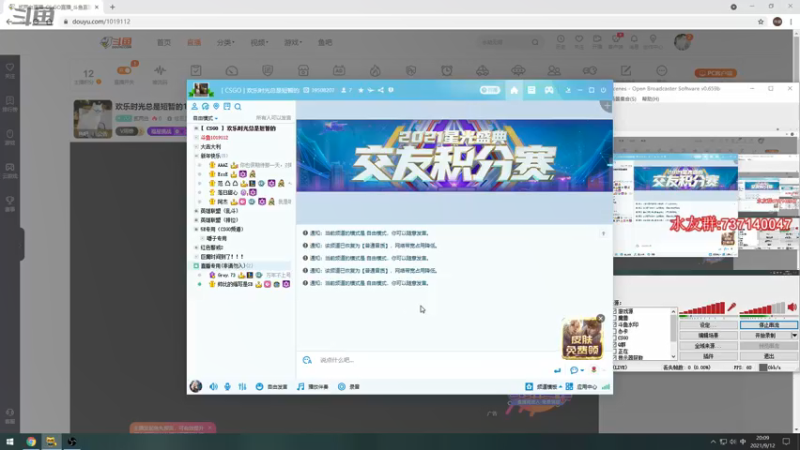Viewport: 800px width, 450px height.
Task: Toggle 自由发言 free speech mode button
Action: [x=271, y=387]
